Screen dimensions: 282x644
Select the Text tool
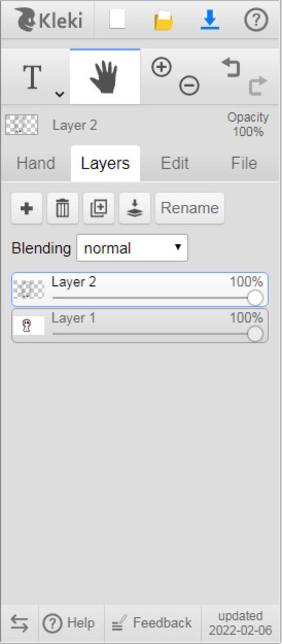pos(32,77)
